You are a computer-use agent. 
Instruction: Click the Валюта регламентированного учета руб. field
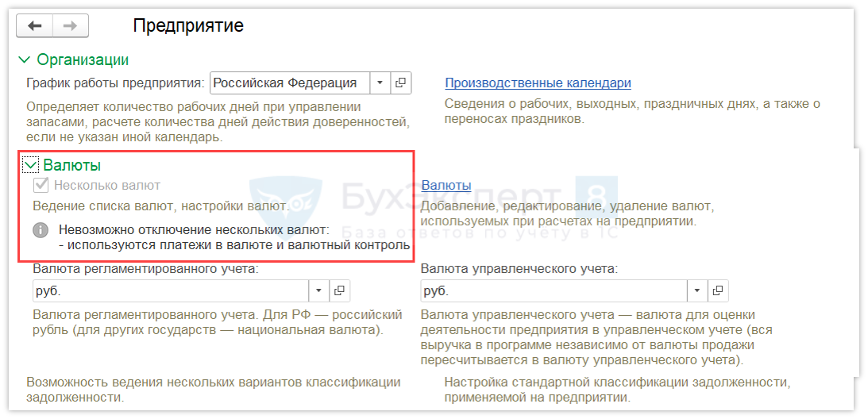pyautogui.click(x=170, y=290)
